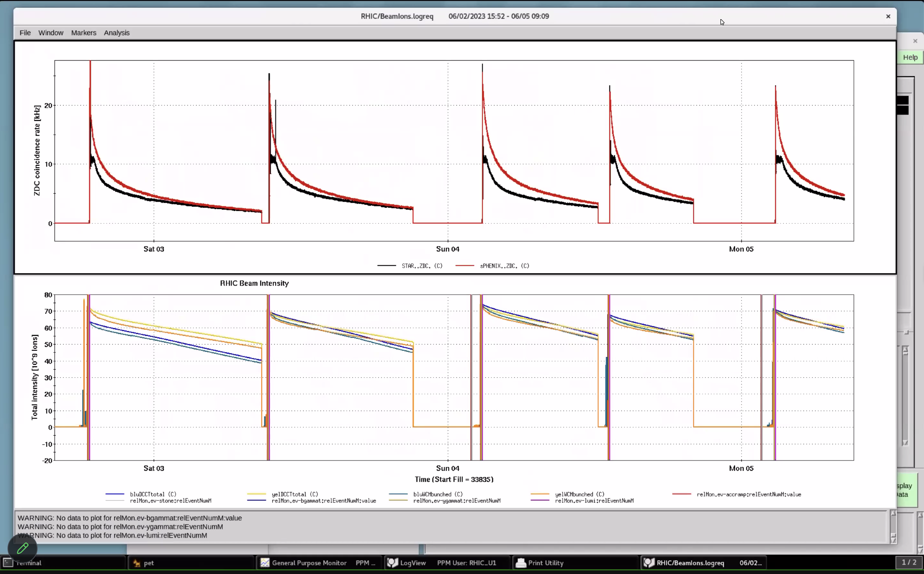Click Sun 04 tick label on top plot
924x574 pixels.
click(x=447, y=249)
